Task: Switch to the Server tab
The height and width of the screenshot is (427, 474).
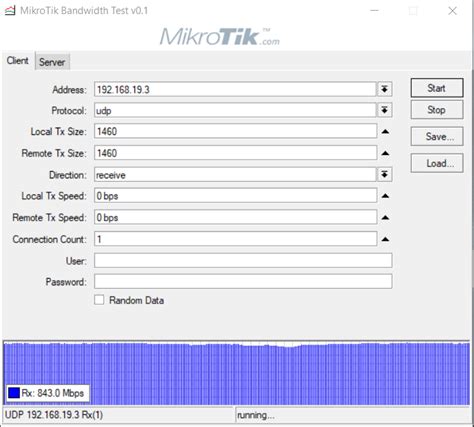Action: [x=52, y=62]
